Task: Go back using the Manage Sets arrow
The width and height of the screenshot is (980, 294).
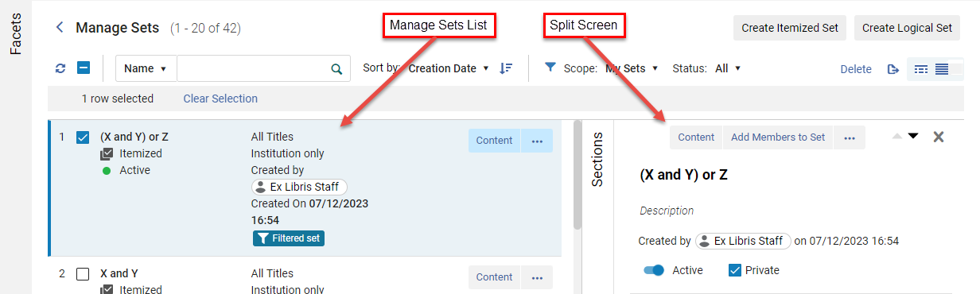Action: (x=60, y=28)
